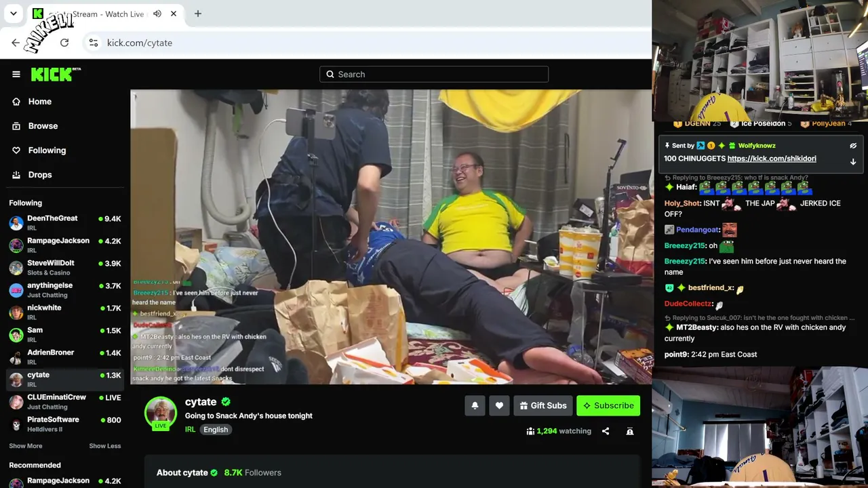Click Pendangoat username in chat

coord(698,230)
